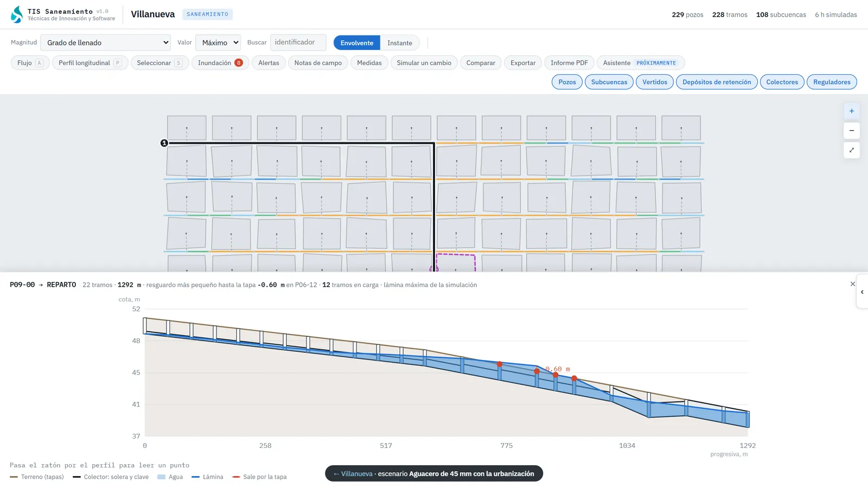Zoom out the map with minus button
Viewport: 868px width, 488px height.
coord(852,131)
